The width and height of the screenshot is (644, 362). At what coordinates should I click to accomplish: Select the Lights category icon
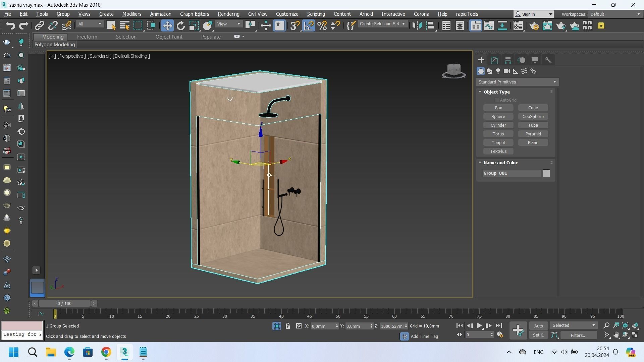tap(498, 71)
